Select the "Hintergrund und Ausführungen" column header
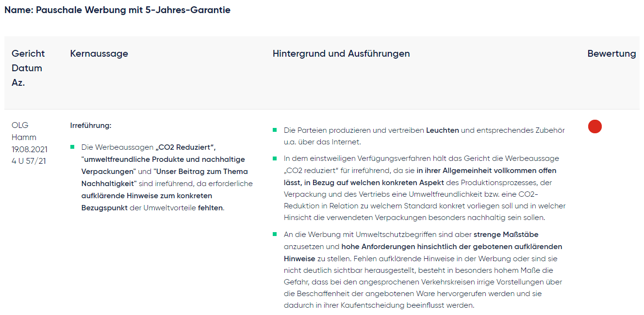The image size is (644, 315). coord(341,54)
